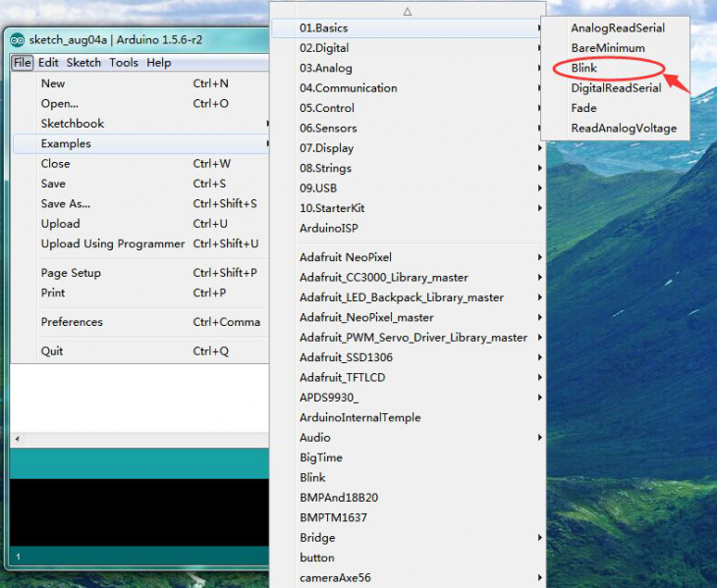The width and height of the screenshot is (717, 588).
Task: Choose Quit from the File menu
Action: [x=52, y=351]
